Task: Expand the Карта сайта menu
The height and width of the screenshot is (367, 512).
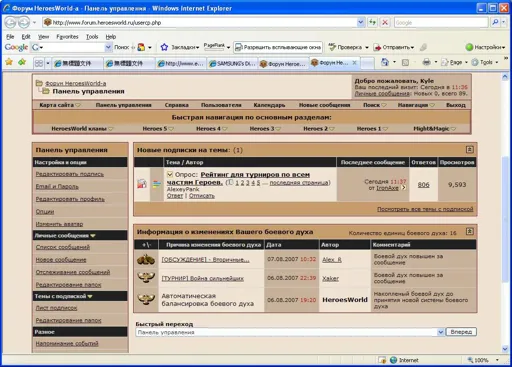Action: (60, 105)
